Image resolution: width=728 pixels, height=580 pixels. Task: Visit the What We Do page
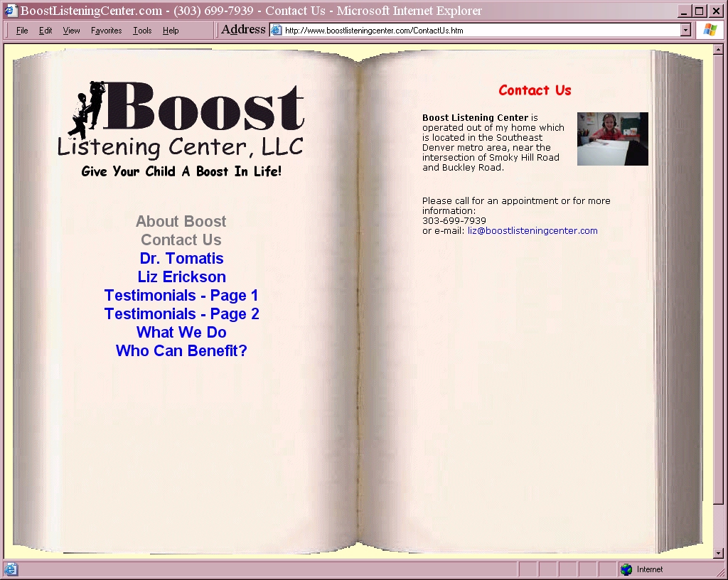(x=181, y=333)
